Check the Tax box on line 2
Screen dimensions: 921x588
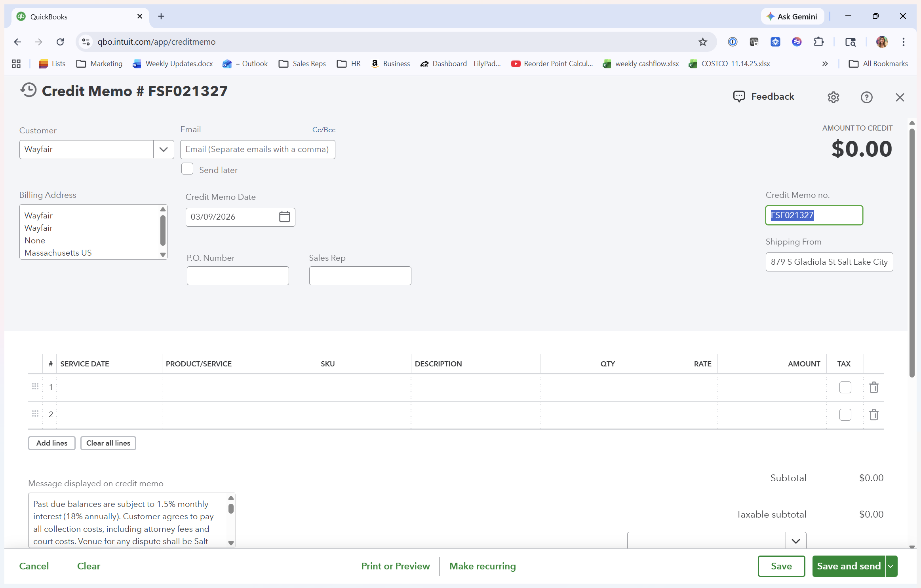point(845,415)
